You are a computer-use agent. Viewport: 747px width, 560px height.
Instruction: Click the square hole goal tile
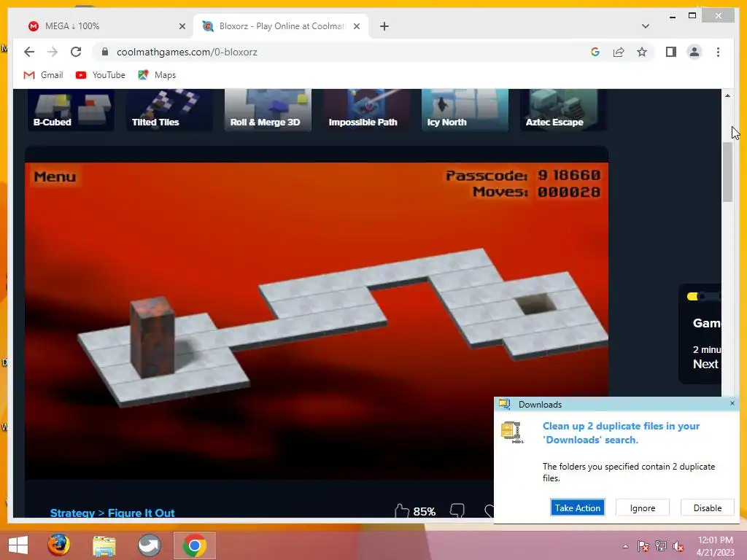[536, 304]
